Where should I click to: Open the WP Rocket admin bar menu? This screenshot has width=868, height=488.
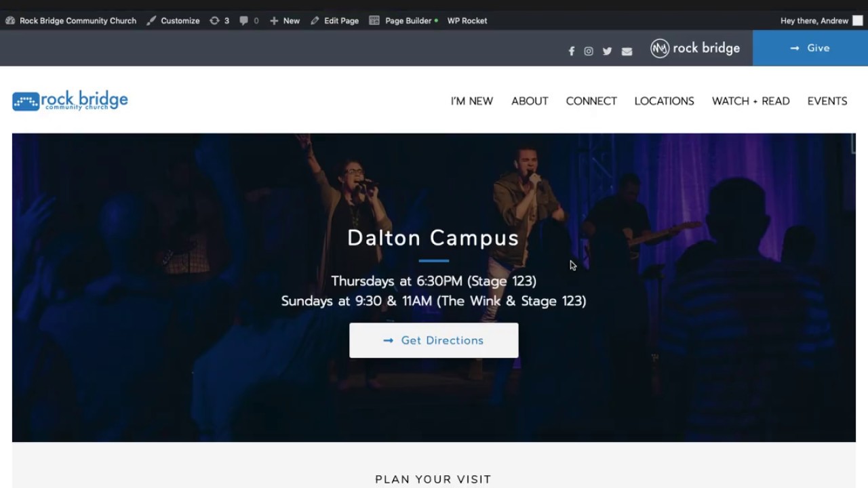point(467,20)
